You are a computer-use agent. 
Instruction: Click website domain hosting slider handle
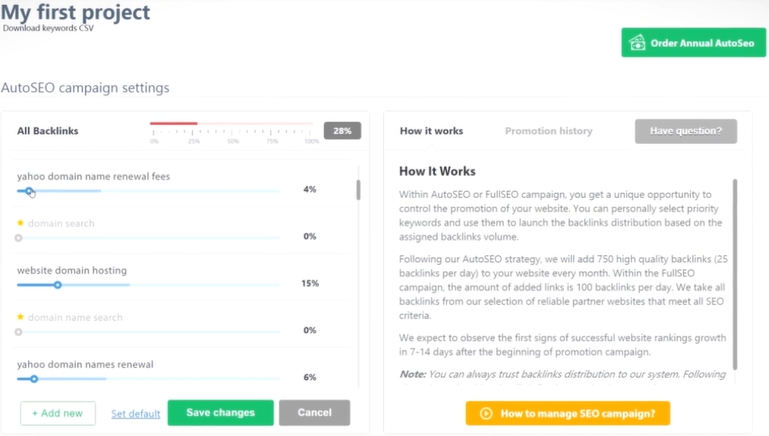pyautogui.click(x=58, y=285)
